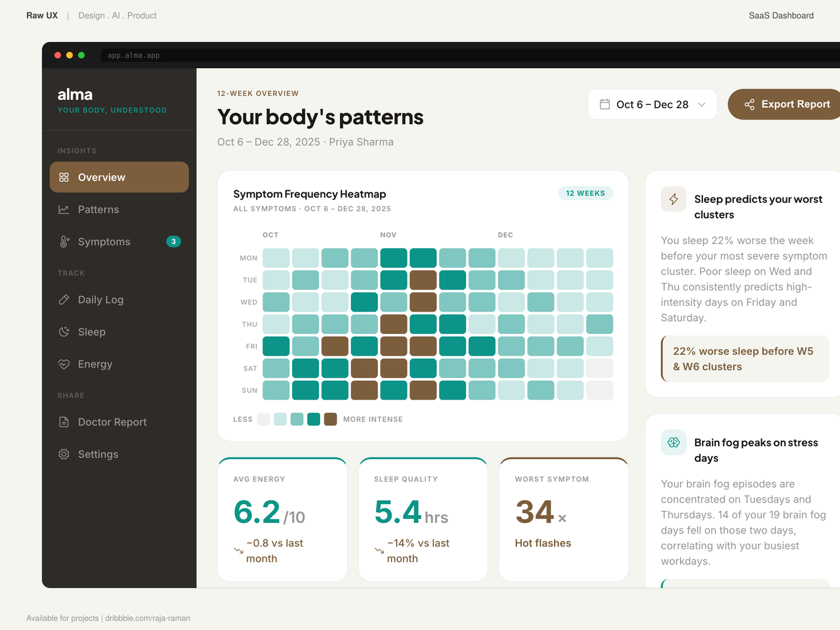Open the dribbble.com/raja-raman link

[x=148, y=618]
